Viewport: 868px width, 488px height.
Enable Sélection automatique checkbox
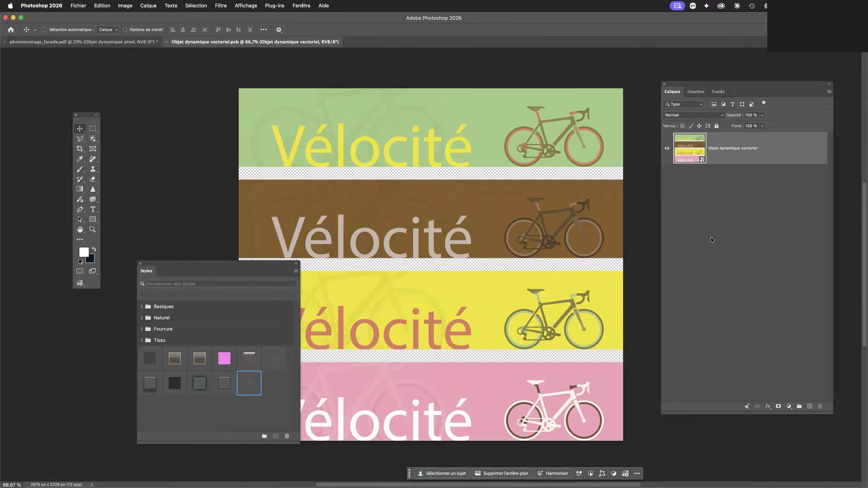pyautogui.click(x=45, y=30)
